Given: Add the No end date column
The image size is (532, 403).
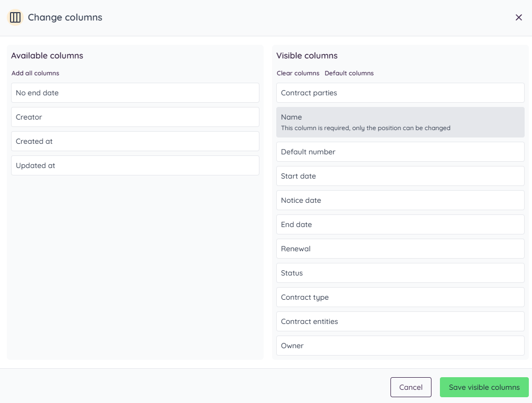Looking at the screenshot, I should click(x=135, y=93).
